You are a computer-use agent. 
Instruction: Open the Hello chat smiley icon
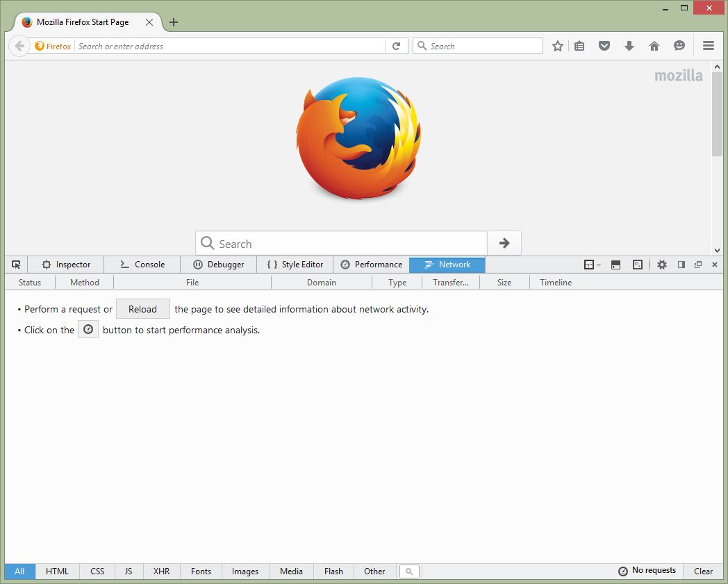tap(679, 46)
